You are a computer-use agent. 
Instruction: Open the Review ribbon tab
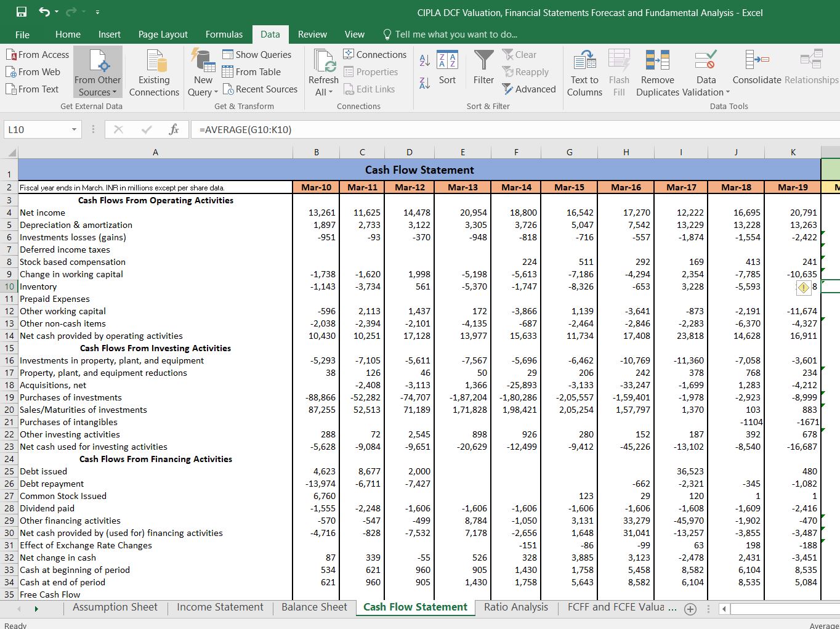(x=312, y=34)
